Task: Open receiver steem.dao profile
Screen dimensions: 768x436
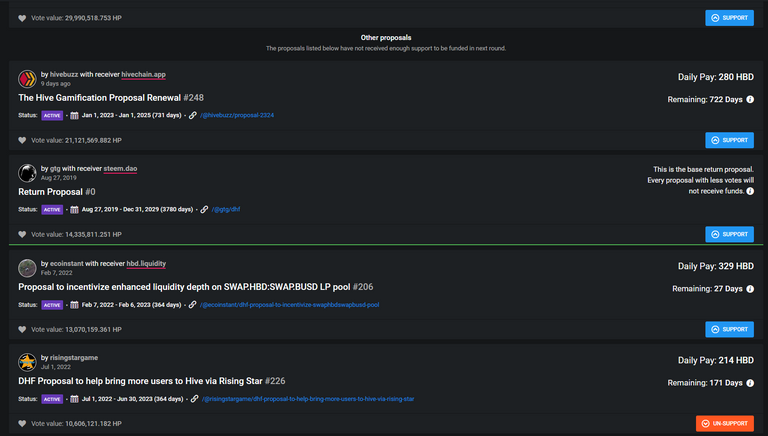Action: point(120,169)
